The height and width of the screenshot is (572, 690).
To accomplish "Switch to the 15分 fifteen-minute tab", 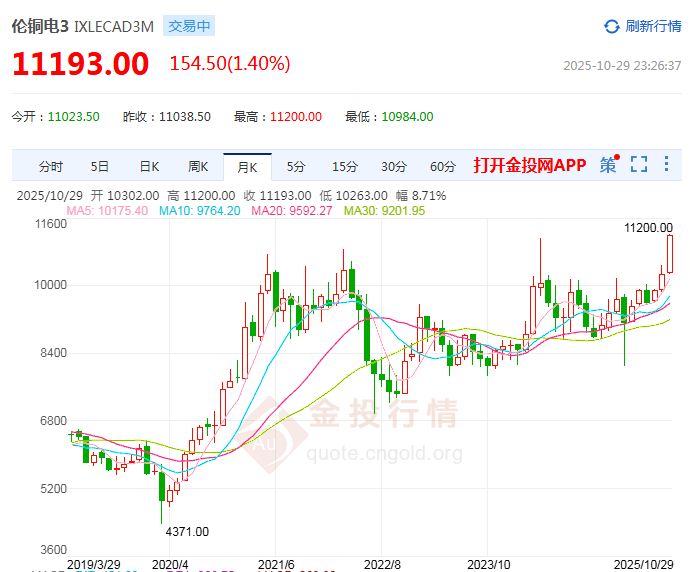I will (x=345, y=166).
